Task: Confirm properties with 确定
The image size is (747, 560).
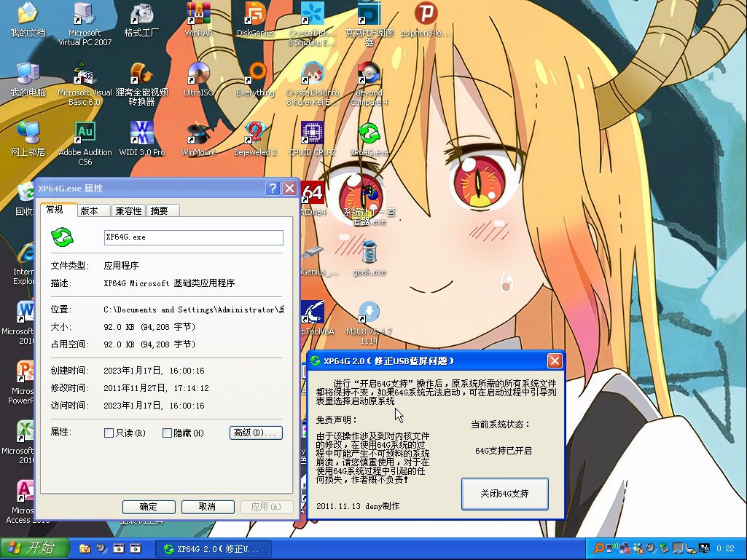Action: click(x=148, y=507)
